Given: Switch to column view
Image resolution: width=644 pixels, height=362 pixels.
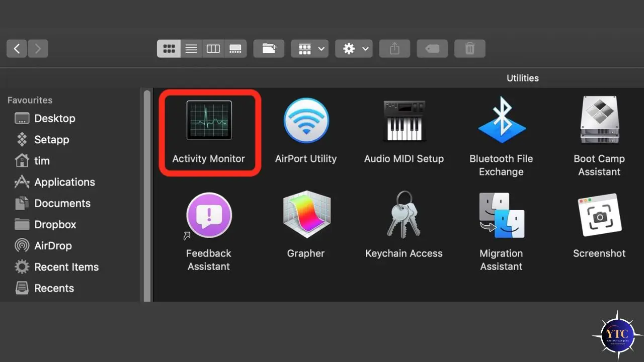Looking at the screenshot, I should (213, 49).
